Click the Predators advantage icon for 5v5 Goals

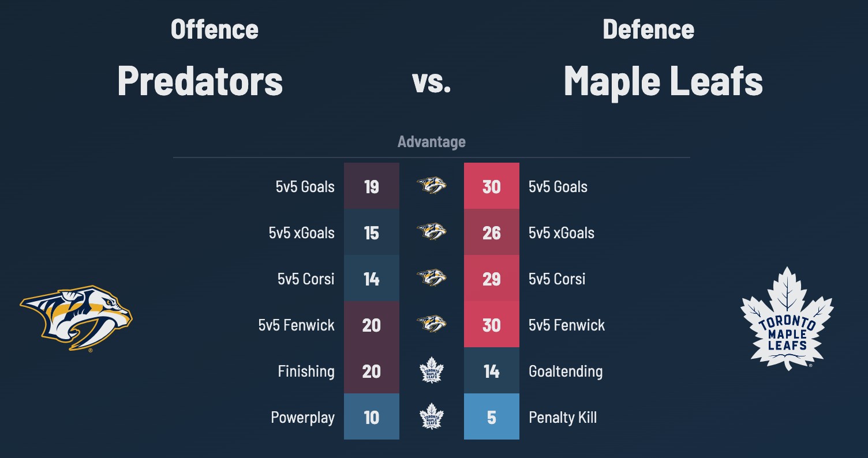click(432, 186)
